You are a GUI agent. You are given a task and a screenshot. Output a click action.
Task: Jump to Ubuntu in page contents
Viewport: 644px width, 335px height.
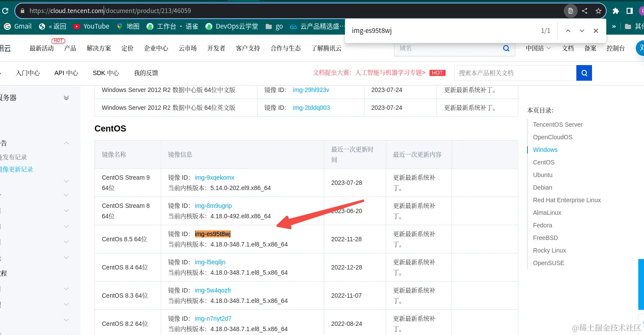[x=543, y=175]
